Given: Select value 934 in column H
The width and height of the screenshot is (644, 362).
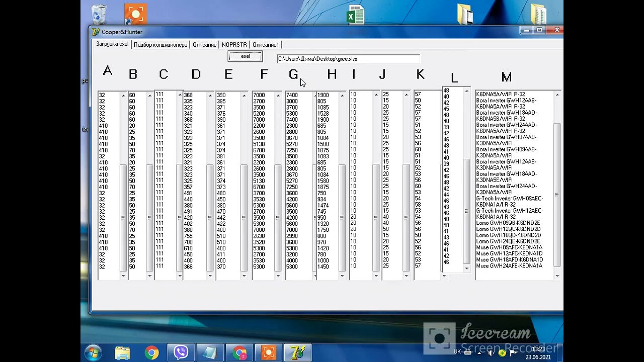Looking at the screenshot, I should point(322,200).
